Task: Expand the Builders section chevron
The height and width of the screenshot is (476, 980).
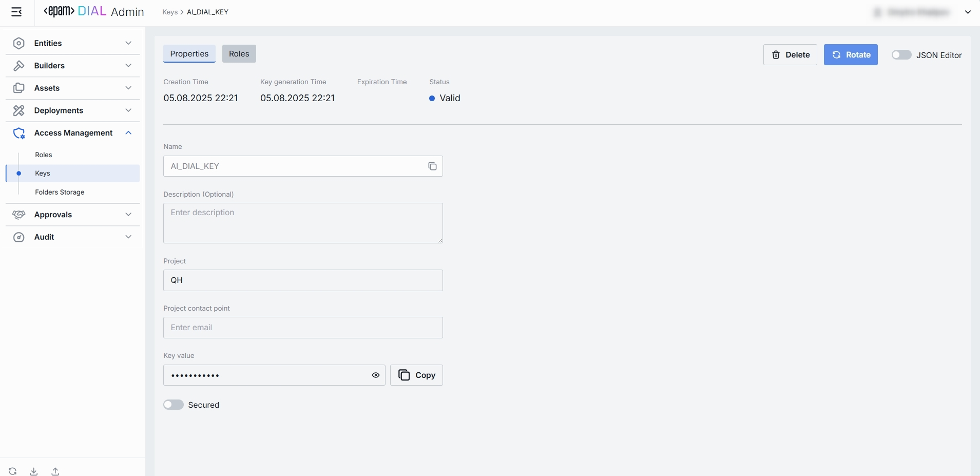Action: point(128,66)
